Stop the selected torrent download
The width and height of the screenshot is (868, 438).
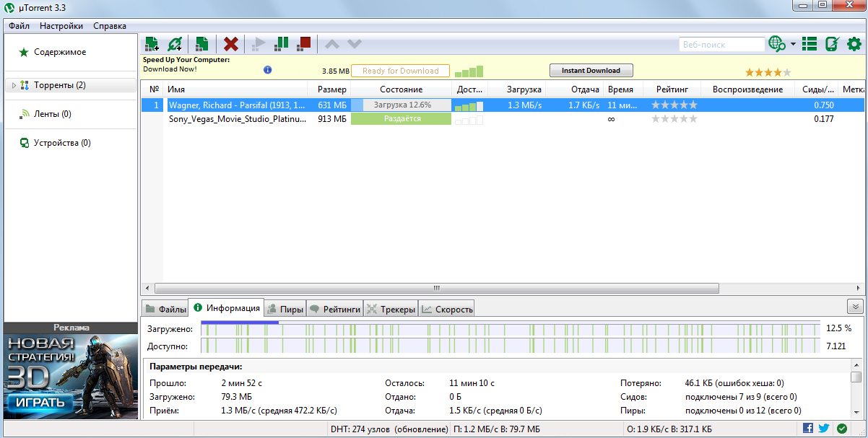[x=304, y=44]
